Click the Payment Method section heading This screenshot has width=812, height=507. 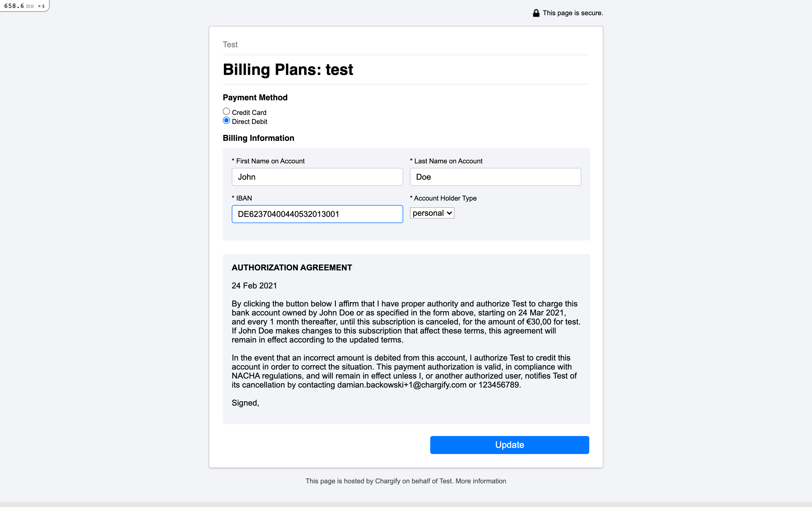click(255, 97)
